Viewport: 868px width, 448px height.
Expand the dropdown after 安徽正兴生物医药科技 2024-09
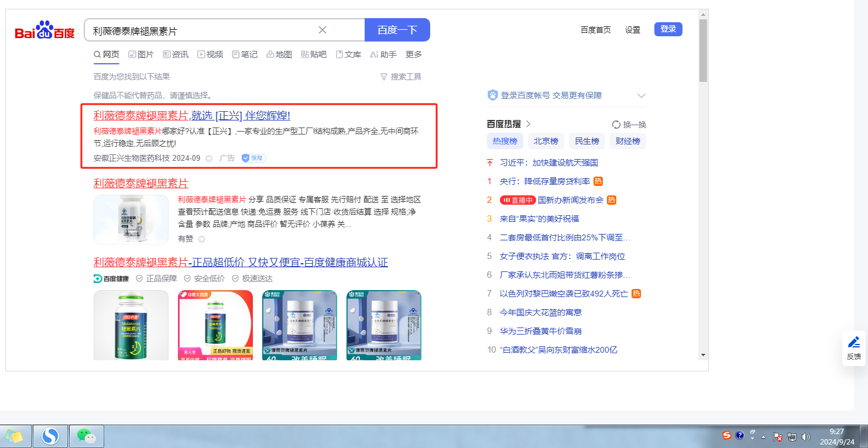tap(209, 158)
